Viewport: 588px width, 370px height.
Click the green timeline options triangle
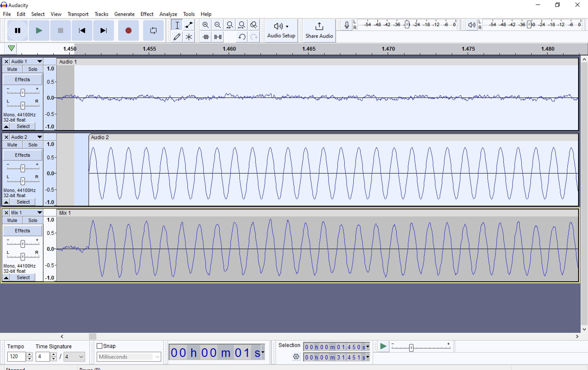coord(11,48)
